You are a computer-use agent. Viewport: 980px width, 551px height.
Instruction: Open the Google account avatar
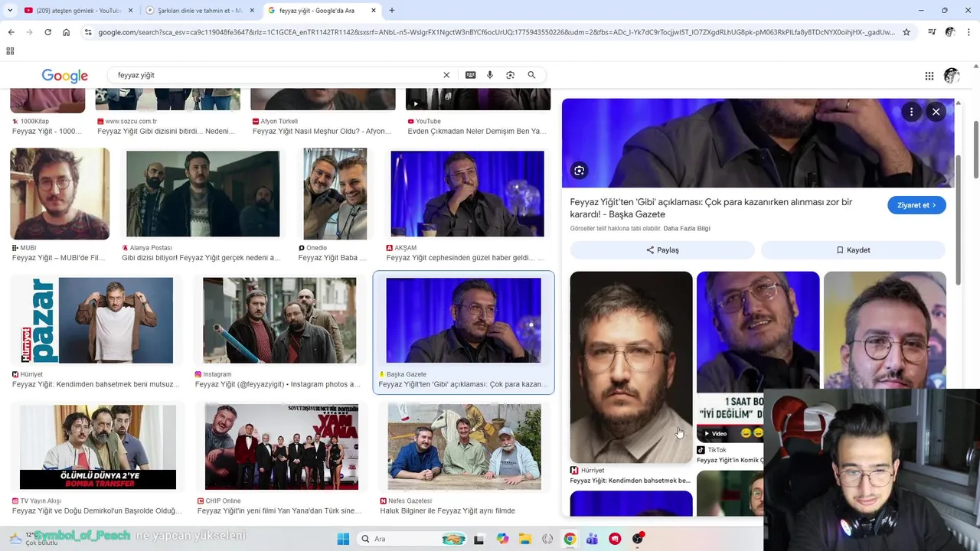[952, 76]
